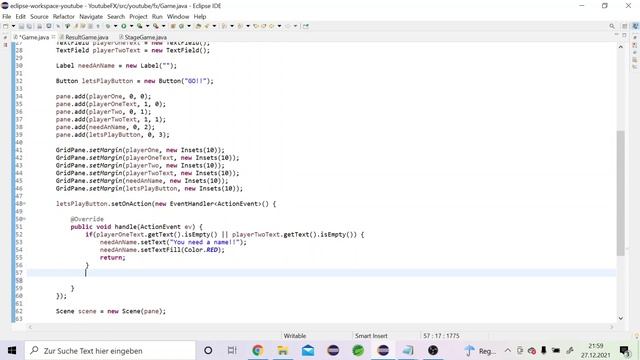Collapse the fold marker at line 48
This screenshot has height=360, width=640.
[x=24, y=204]
